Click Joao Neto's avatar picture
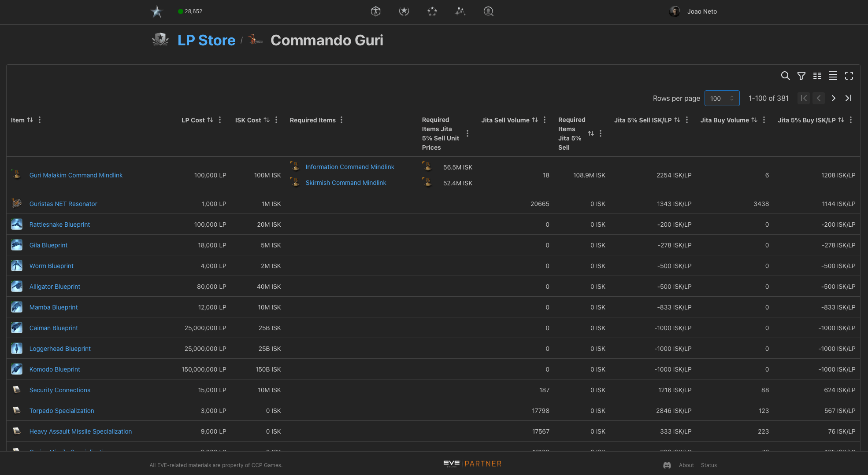 [x=675, y=11]
